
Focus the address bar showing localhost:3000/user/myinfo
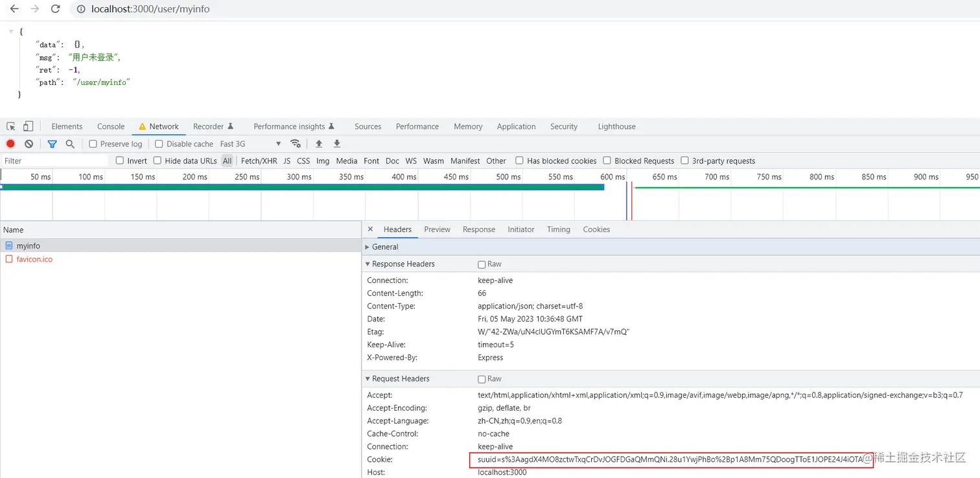pos(150,9)
